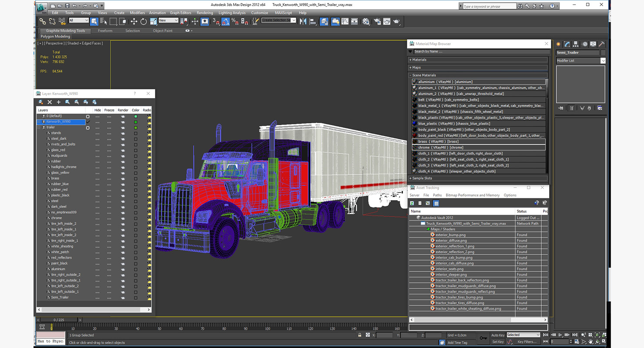Open the Motion command panel tab
This screenshot has height=348, width=644.
coord(584,44)
